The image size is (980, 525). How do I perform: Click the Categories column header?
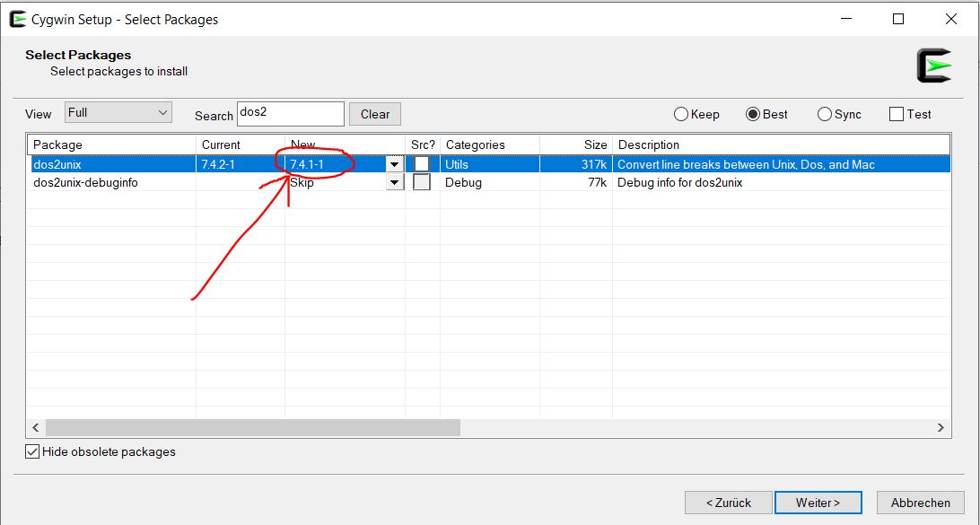pyautogui.click(x=490, y=145)
